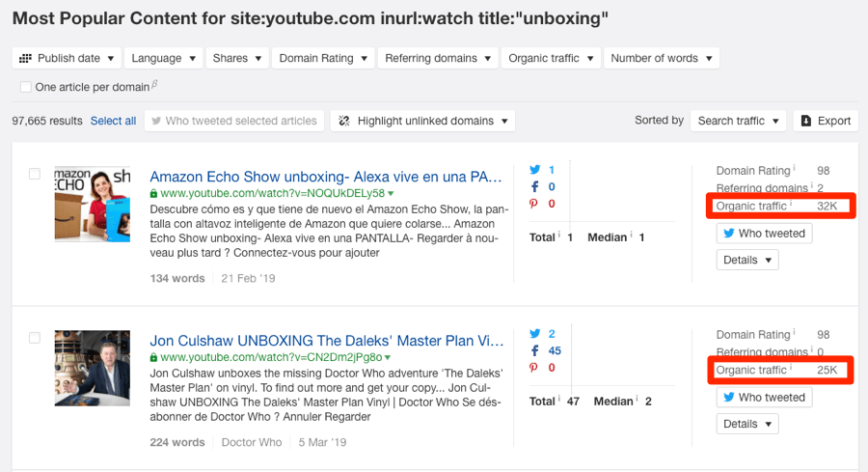
Task: Open the Jon Culshaw UNBOXING title link
Action: 327,341
